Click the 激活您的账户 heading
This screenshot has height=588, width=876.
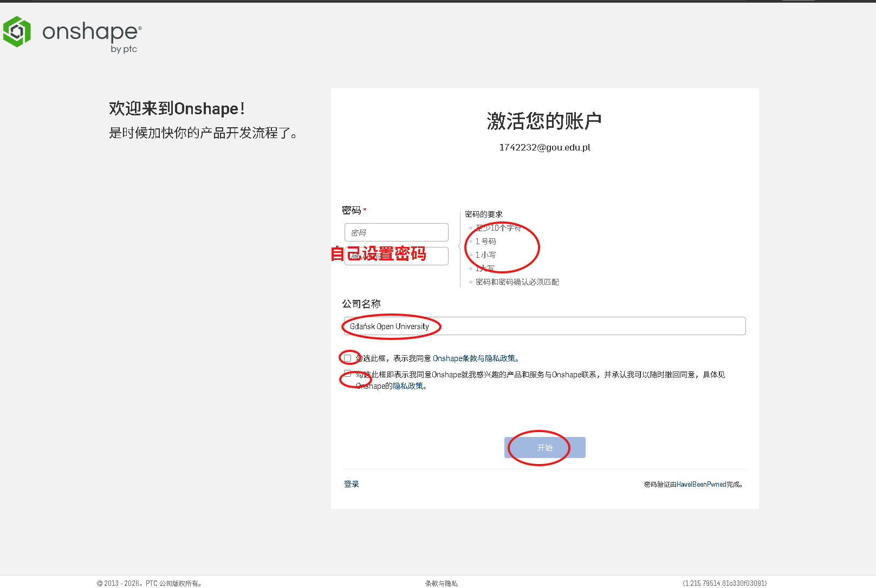544,121
